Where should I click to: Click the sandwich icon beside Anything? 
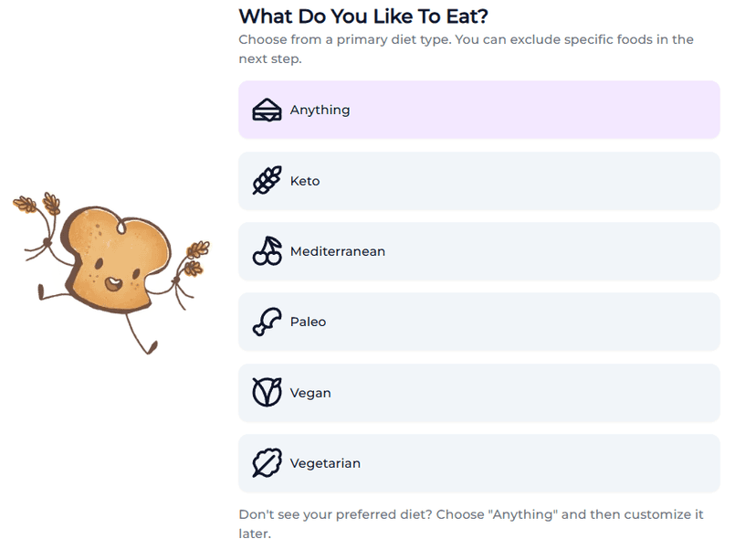pos(267,111)
